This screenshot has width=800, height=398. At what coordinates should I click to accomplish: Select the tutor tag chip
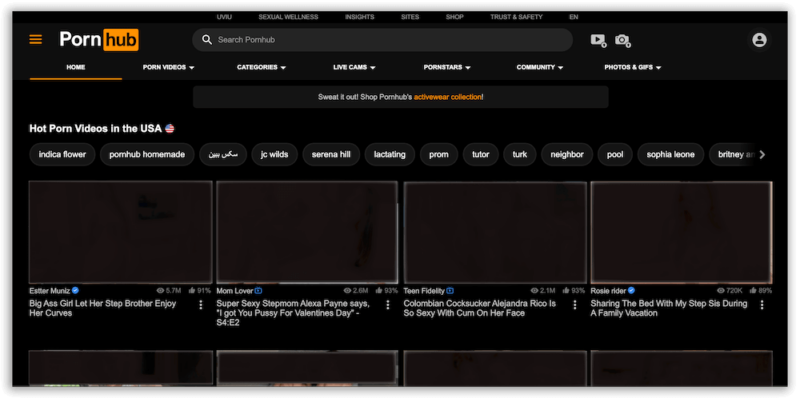(481, 155)
